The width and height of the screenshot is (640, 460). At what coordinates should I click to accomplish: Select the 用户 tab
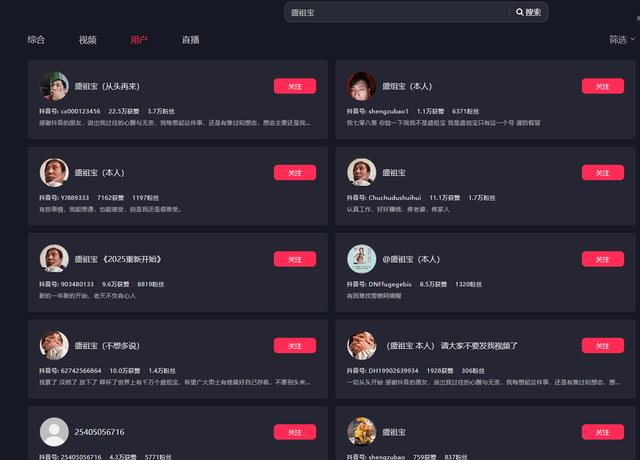pos(139,40)
